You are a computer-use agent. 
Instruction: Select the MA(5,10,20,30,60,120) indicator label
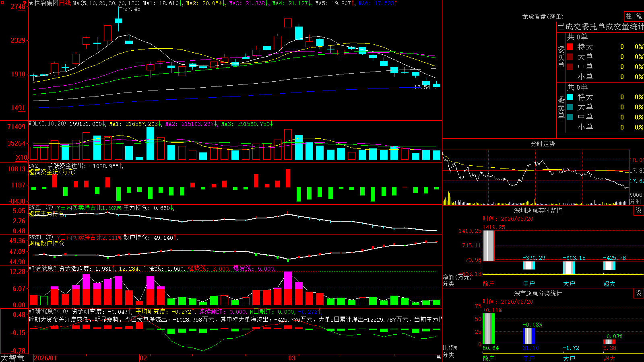[106, 3]
